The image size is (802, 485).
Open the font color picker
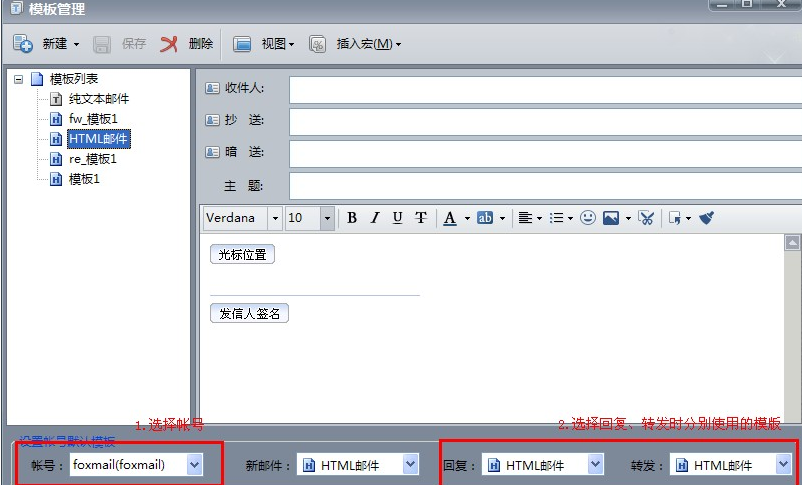click(x=450, y=218)
